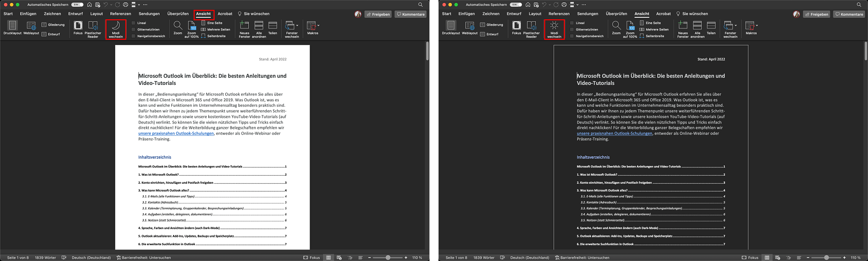
Task: Click the search magnifier in left title bar
Action: tap(420, 4)
